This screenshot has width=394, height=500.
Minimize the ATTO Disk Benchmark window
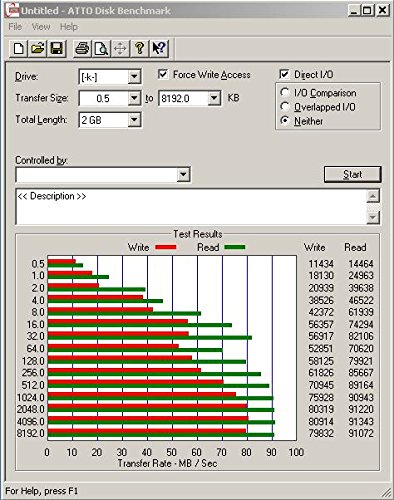click(354, 10)
